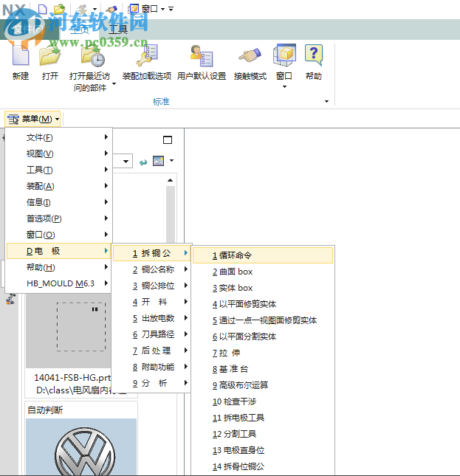
Task: Expand the 首选项(P) submenu
Action: point(58,218)
